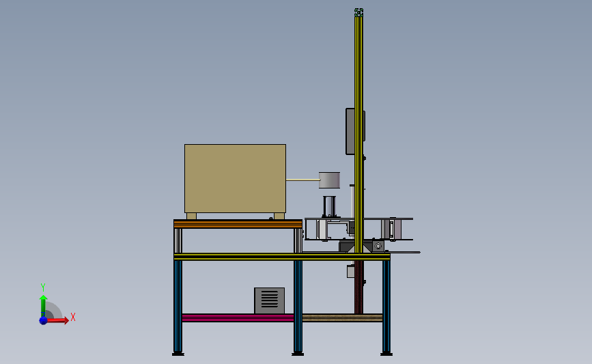Viewport: 592px width, 364px height.
Task: Select the left blue frame leg
Action: click(x=178, y=306)
